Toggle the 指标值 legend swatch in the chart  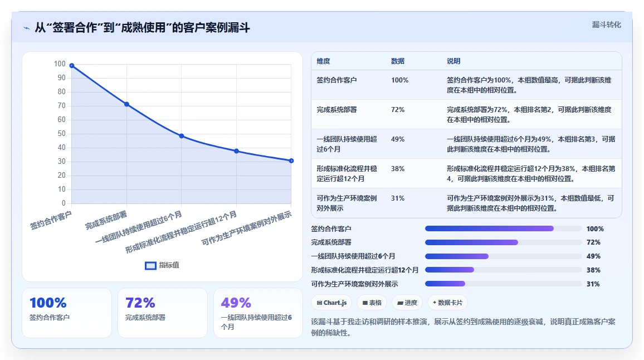click(x=151, y=265)
